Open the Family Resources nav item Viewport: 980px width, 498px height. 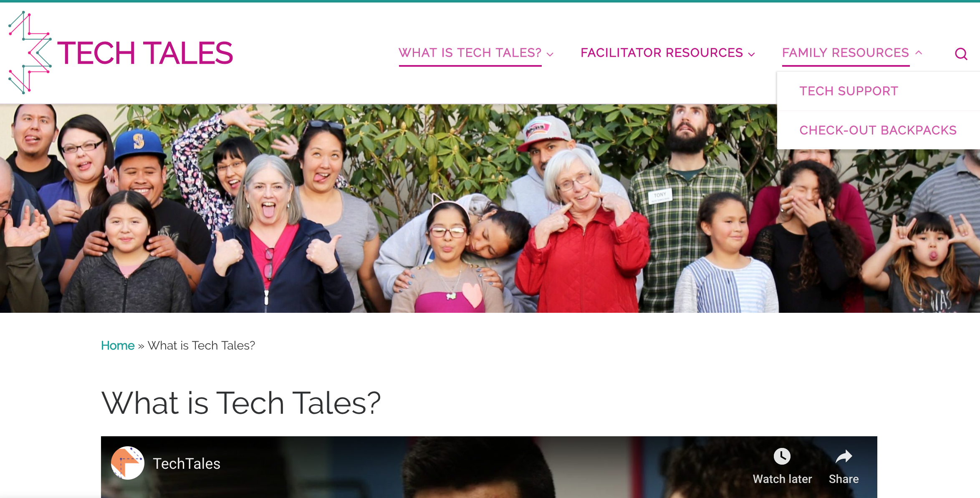(x=846, y=53)
